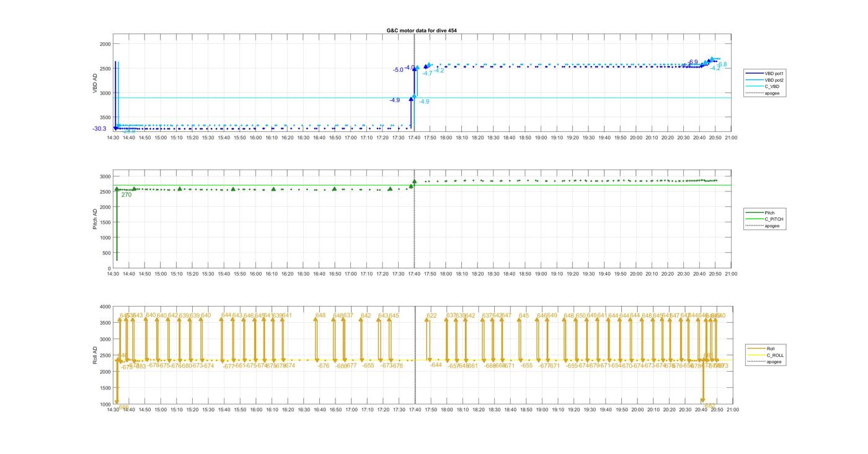Click the '0' tick on Pitch AD axis

point(109,269)
